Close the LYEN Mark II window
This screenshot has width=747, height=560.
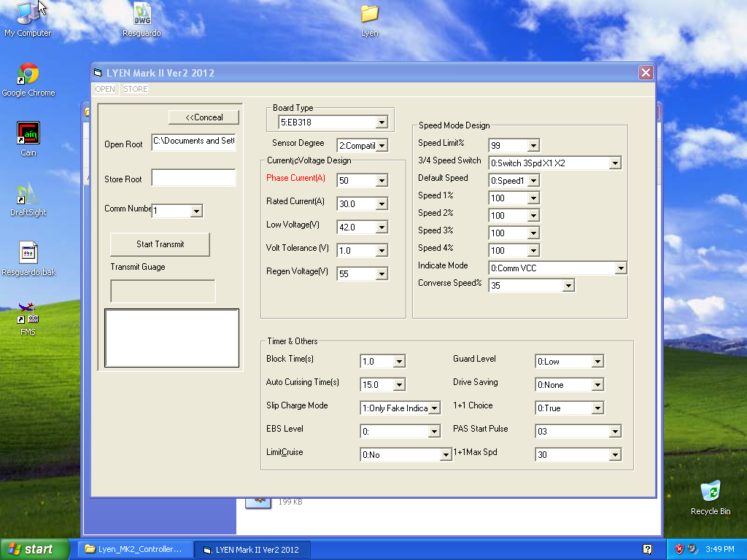[646, 72]
